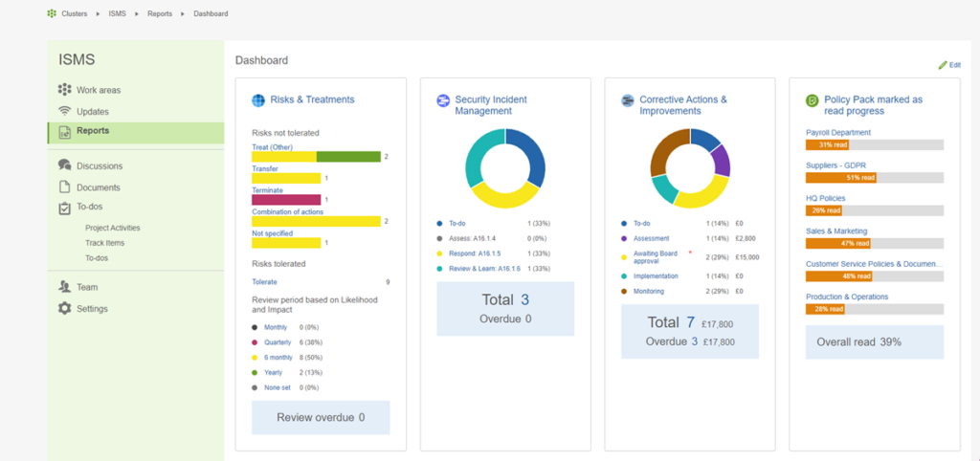Open Work areas in the sidebar
Viewport: 980px width, 461px height.
[99, 90]
